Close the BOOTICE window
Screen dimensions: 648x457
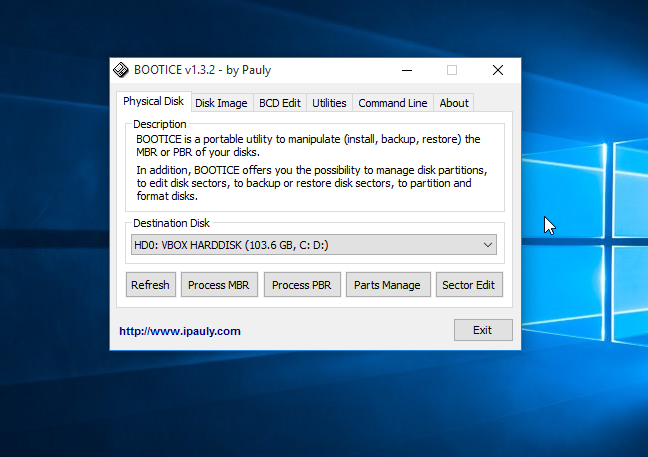click(497, 70)
